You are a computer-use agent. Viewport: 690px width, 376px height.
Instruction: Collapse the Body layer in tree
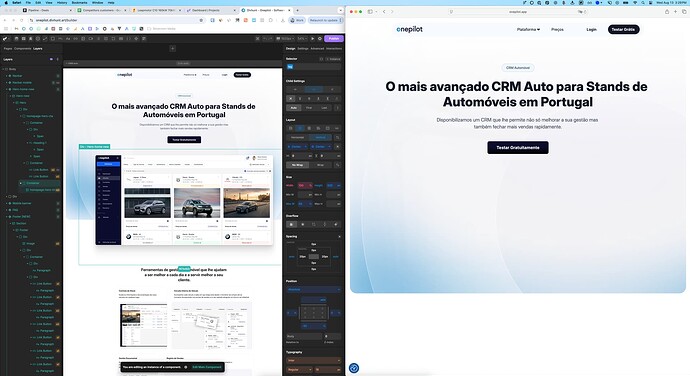[4, 69]
